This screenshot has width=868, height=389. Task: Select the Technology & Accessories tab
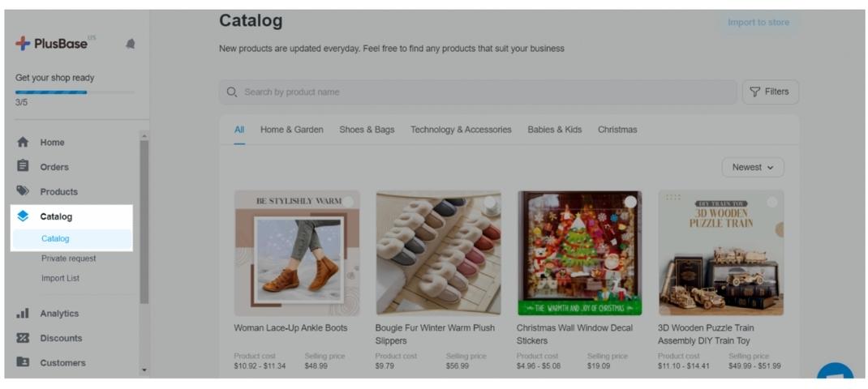[461, 130]
